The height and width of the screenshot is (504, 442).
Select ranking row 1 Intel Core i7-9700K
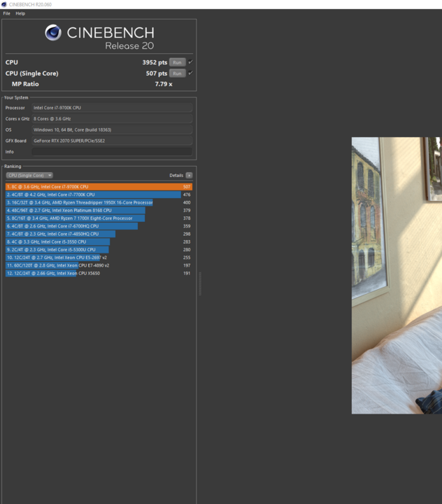click(99, 187)
